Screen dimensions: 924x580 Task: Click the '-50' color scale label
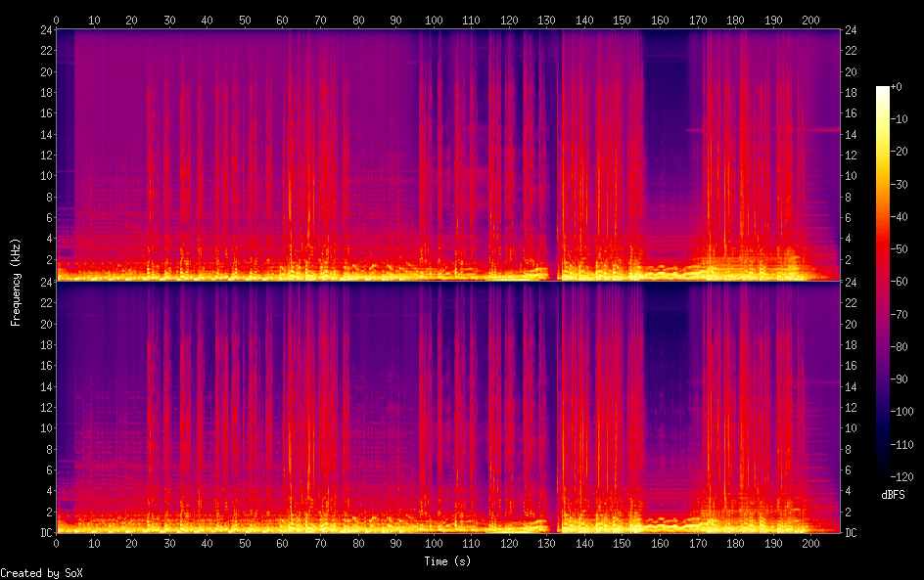tap(899, 249)
